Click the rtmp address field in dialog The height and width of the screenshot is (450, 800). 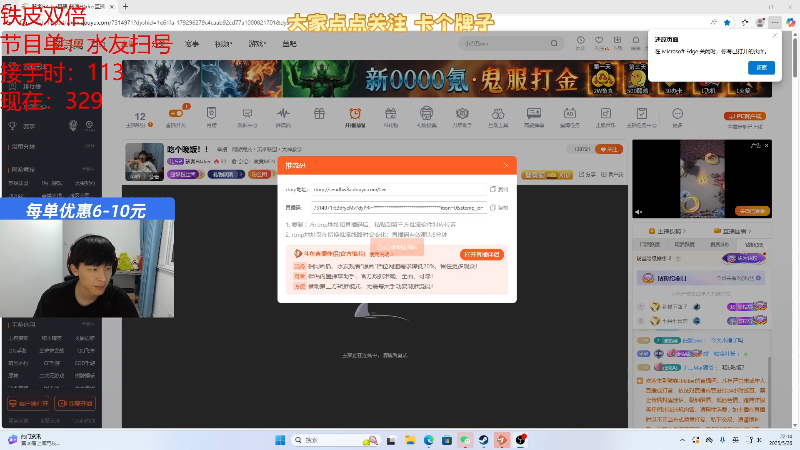coord(399,189)
